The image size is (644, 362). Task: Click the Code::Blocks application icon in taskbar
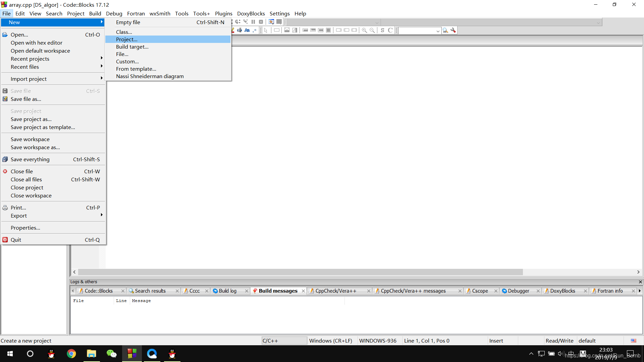[131, 354]
